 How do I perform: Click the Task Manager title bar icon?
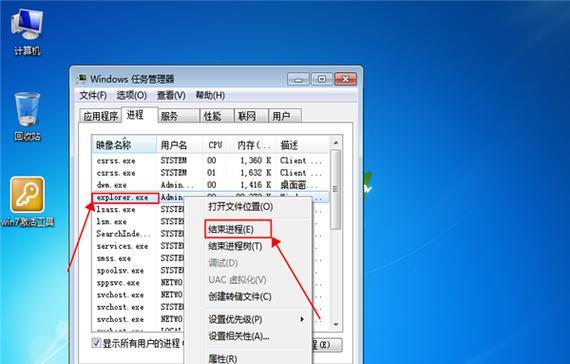[x=82, y=79]
